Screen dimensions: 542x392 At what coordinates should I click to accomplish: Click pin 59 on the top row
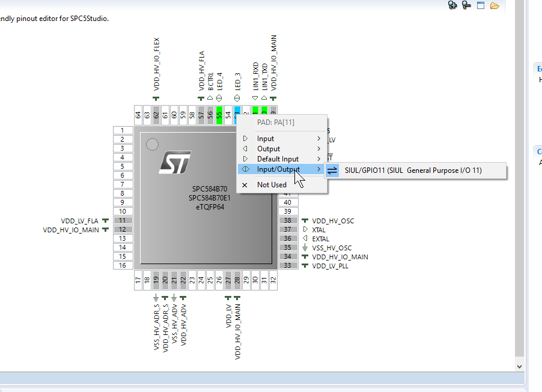coord(183,115)
